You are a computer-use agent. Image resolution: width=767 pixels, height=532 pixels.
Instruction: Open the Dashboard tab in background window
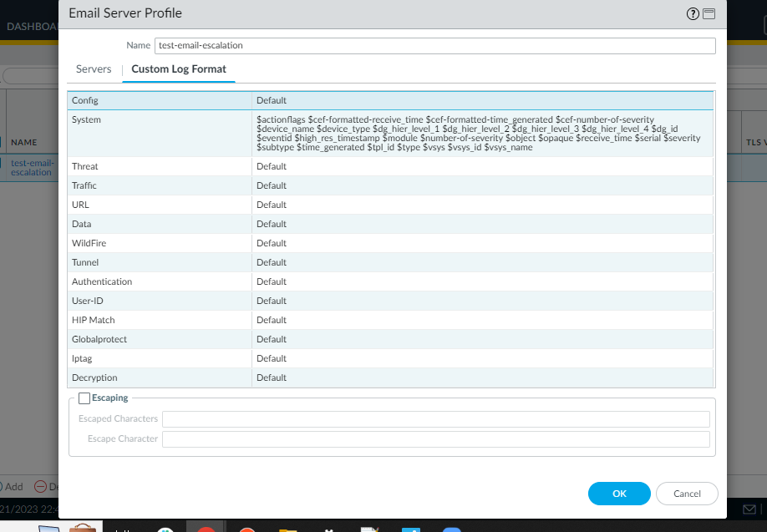[x=33, y=27]
